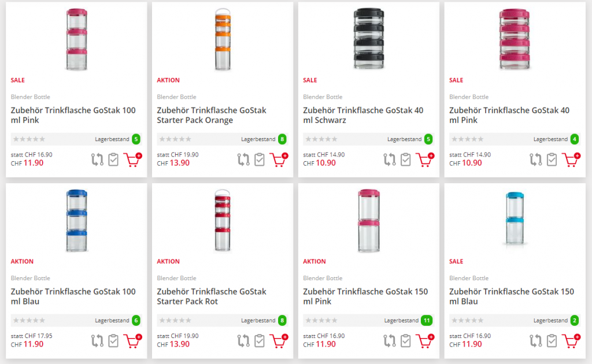Viewport: 592px width, 364px height.
Task: Add GoStak 150 ml Blau to cart
Action: pyautogui.click(x=571, y=341)
